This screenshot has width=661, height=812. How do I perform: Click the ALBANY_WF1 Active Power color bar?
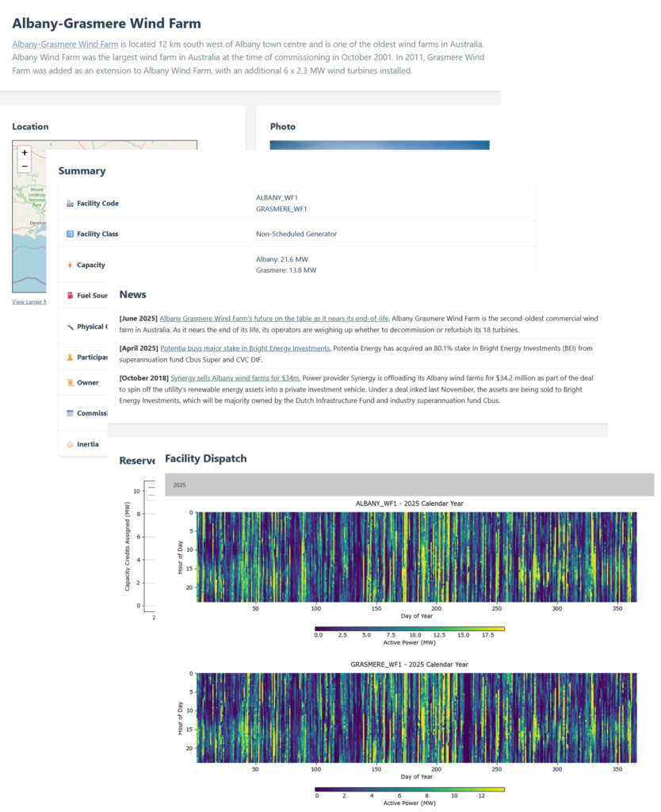tap(410, 628)
